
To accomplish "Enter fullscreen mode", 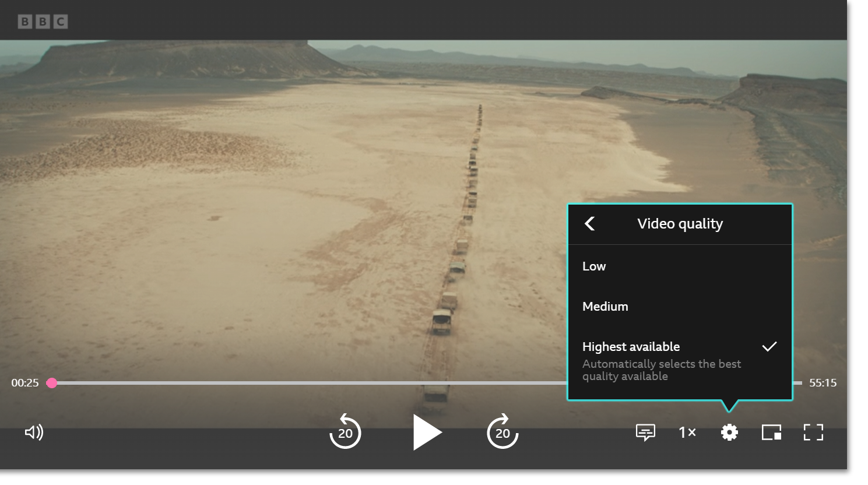I will [x=813, y=433].
